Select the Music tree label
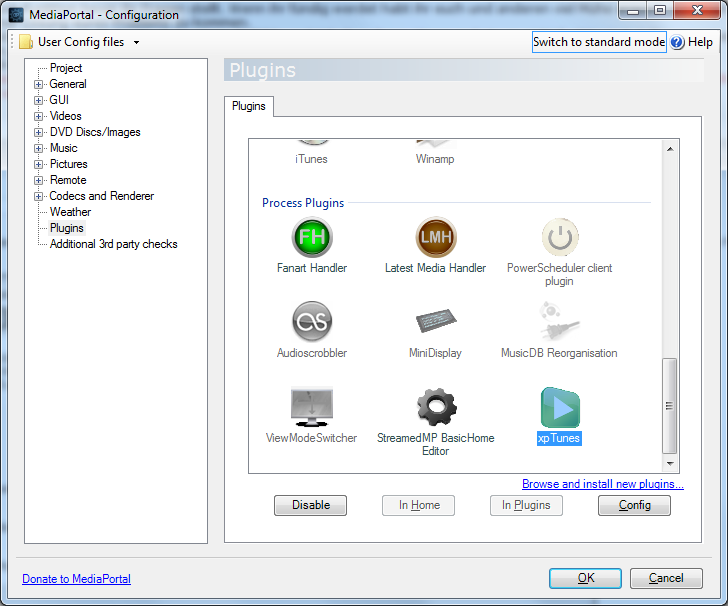 64,148
